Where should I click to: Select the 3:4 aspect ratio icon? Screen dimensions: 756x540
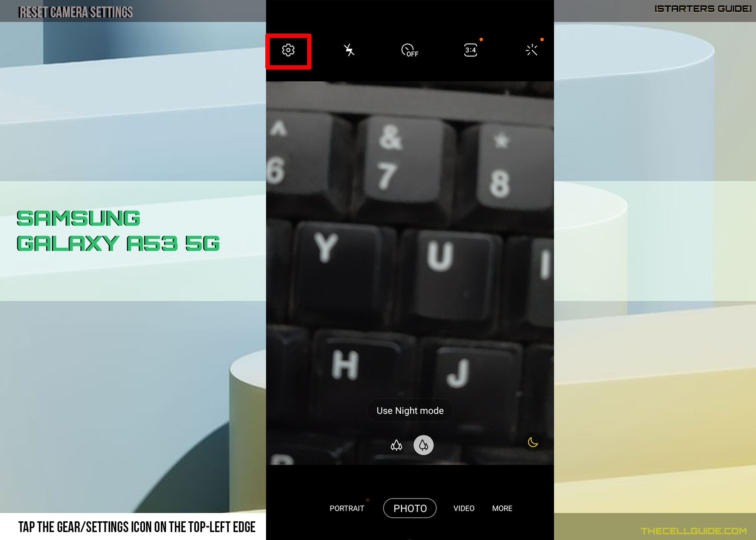(x=470, y=50)
